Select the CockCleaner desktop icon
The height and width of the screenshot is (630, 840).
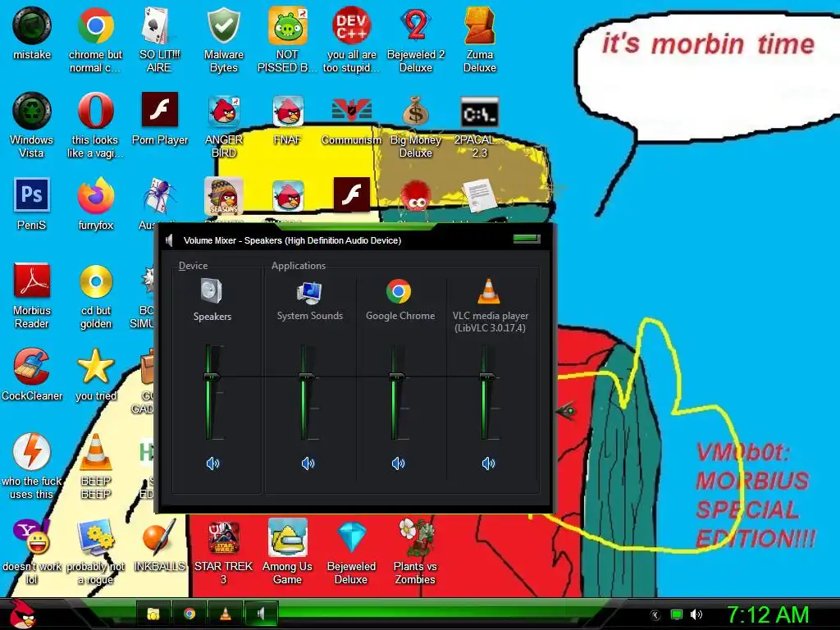32,374
